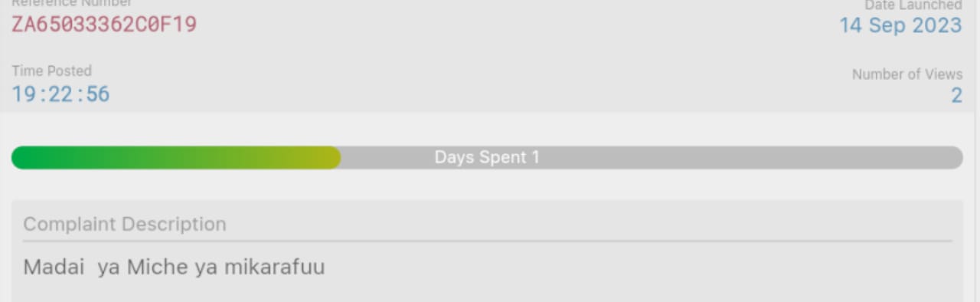Click the Date Launched label
Screen dimensions: 980x302
(x=913, y=5)
